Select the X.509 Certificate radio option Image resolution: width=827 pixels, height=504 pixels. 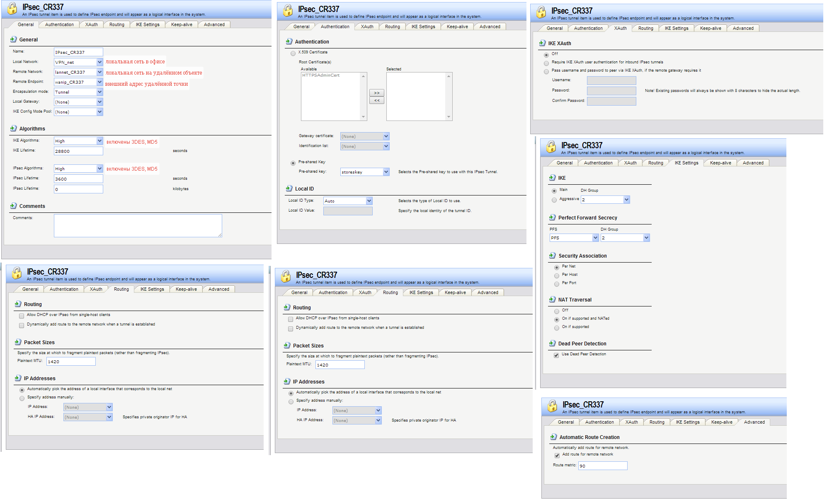click(293, 53)
